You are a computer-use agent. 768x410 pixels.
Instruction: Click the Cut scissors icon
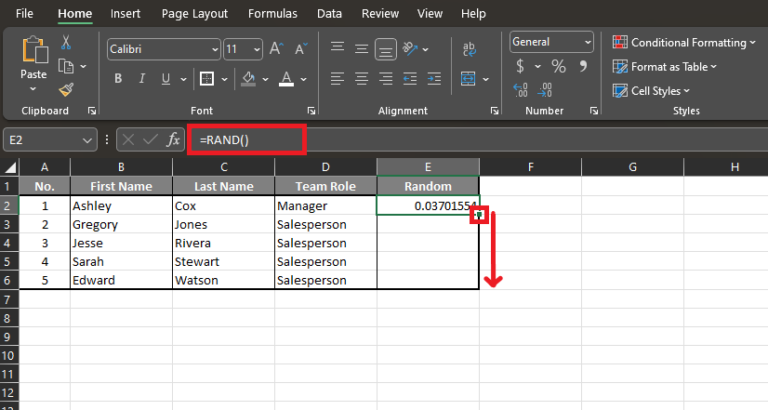tap(66, 43)
